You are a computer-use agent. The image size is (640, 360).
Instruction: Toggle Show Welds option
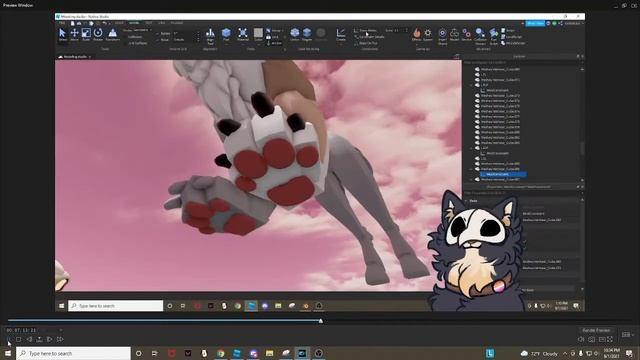pyautogui.click(x=365, y=31)
